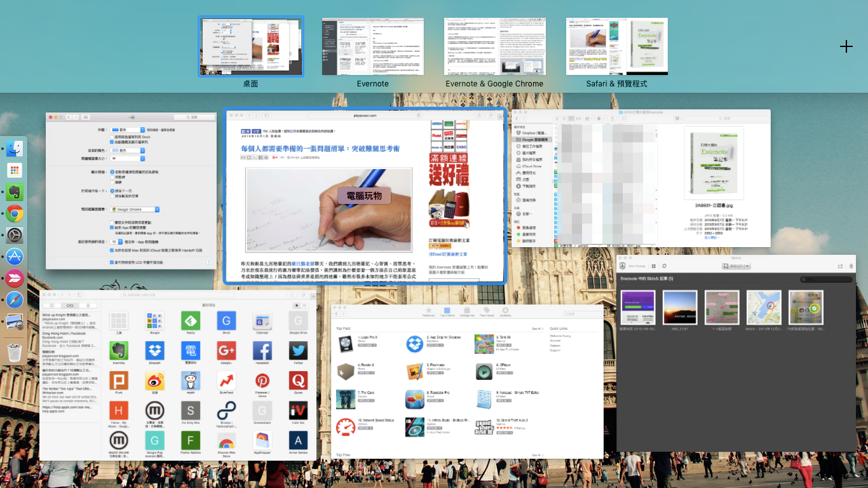
Task: Open the help button in General preferences
Action: (208, 262)
